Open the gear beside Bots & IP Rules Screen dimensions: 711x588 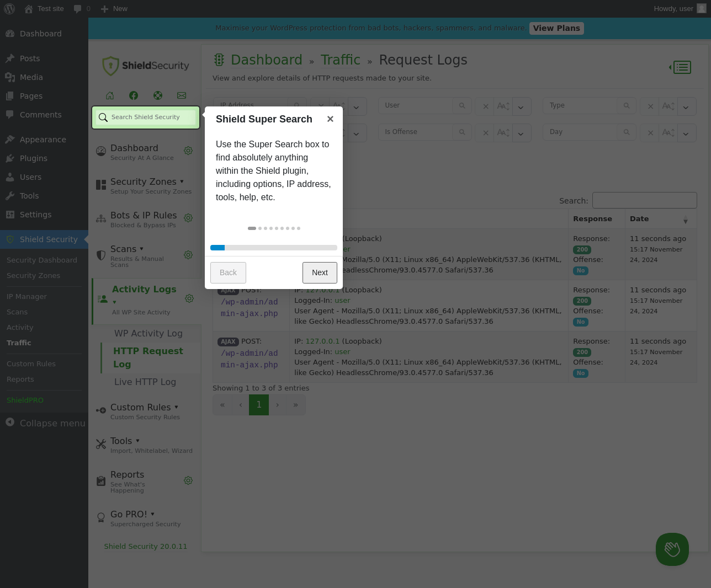pyautogui.click(x=188, y=218)
